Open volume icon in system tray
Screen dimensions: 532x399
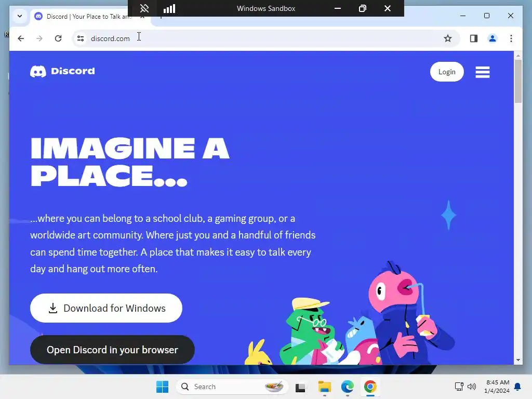(472, 387)
